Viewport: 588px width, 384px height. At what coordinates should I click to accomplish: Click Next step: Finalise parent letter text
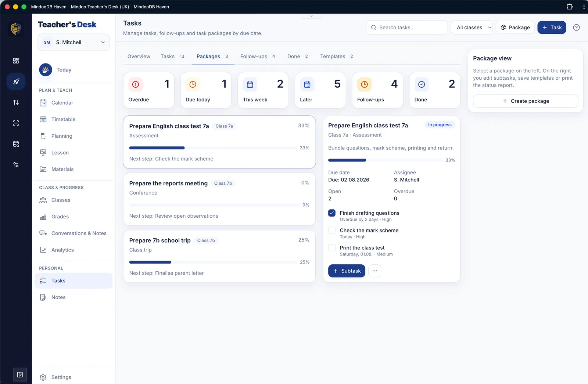point(166,273)
